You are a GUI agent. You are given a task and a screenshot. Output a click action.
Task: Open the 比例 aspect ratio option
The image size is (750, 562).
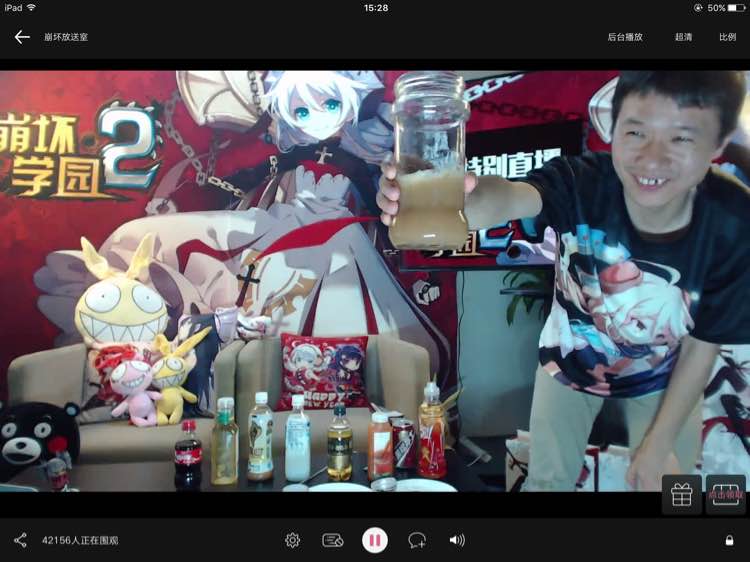coord(728,37)
